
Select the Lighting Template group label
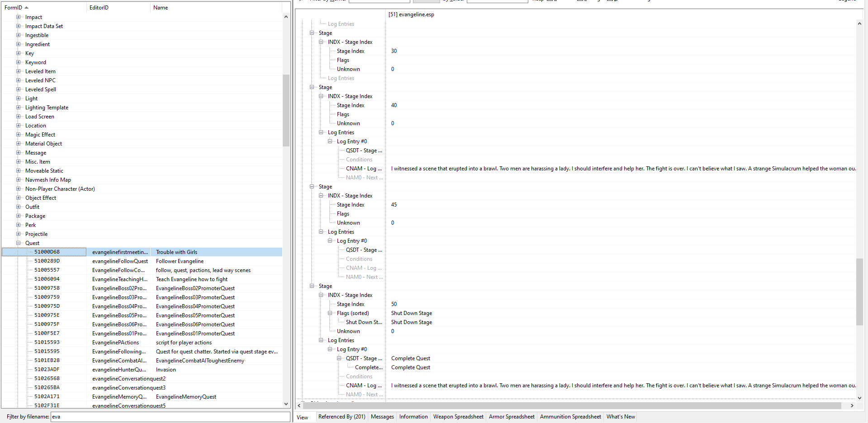47,108
